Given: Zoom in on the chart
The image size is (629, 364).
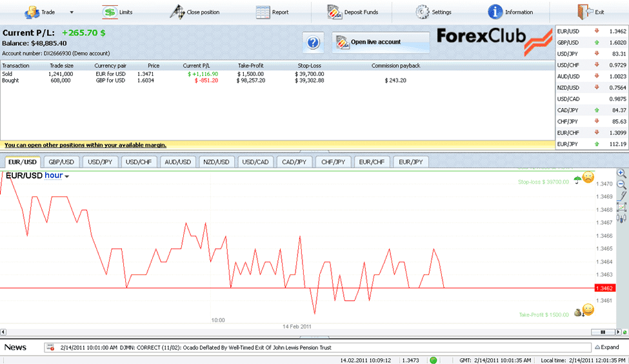Looking at the screenshot, I should pos(621,173).
